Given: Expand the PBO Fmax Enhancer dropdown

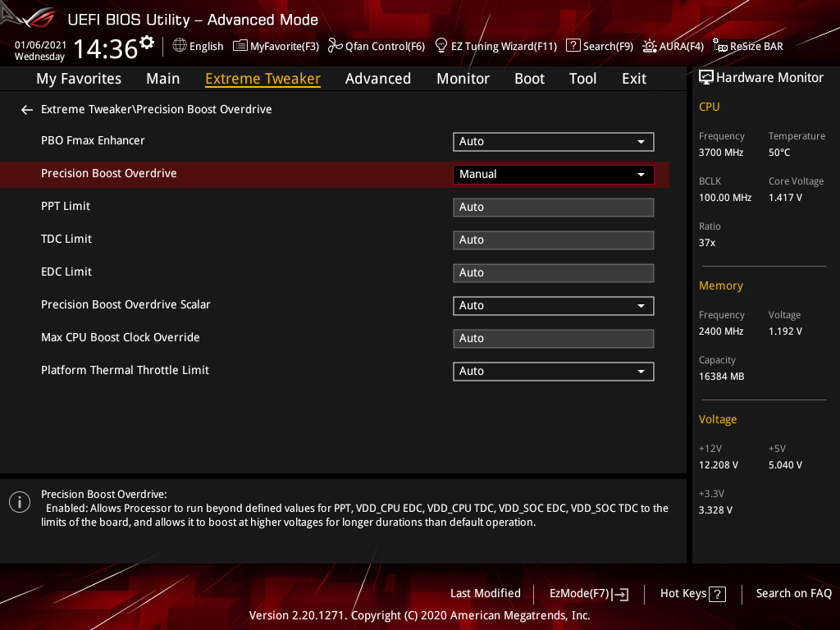Looking at the screenshot, I should pyautogui.click(x=554, y=141).
